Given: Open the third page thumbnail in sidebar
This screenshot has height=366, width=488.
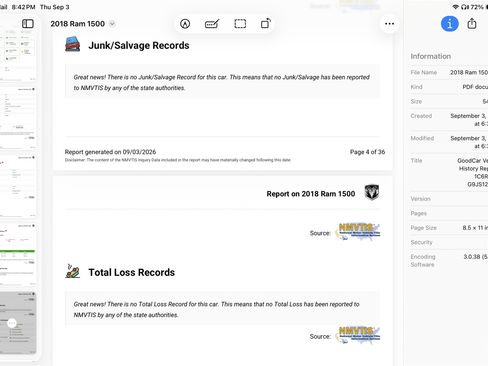Looking at the screenshot, I should pyautogui.click(x=18, y=186).
